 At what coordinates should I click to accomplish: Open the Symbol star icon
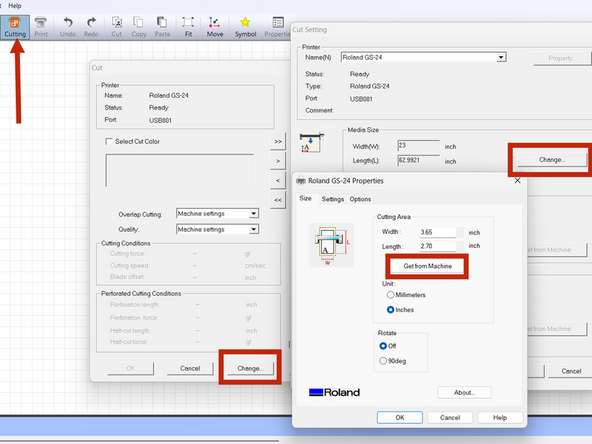(245, 27)
